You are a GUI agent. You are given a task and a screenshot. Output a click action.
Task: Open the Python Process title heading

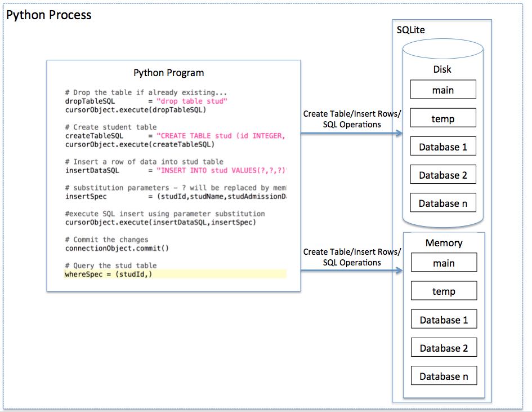[x=48, y=15]
